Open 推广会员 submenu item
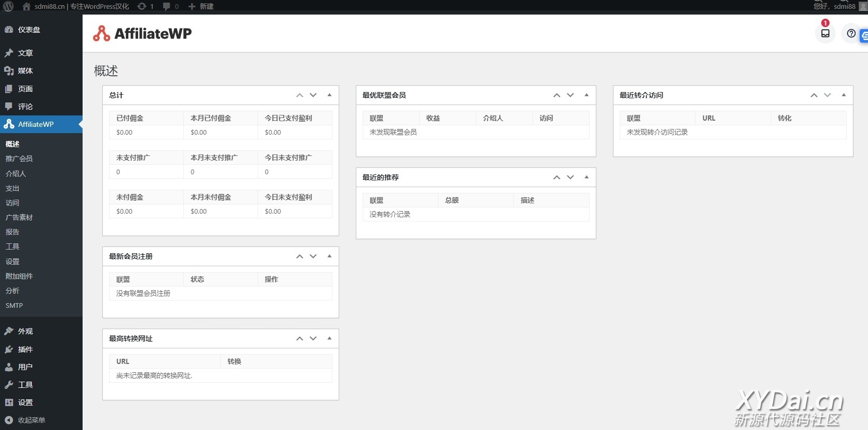The width and height of the screenshot is (868, 430). click(19, 159)
